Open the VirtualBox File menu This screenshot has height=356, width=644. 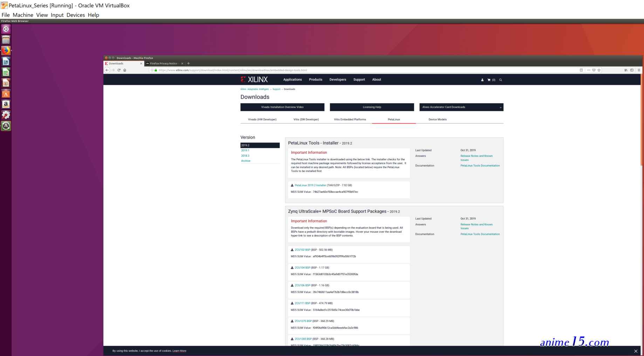pos(6,15)
